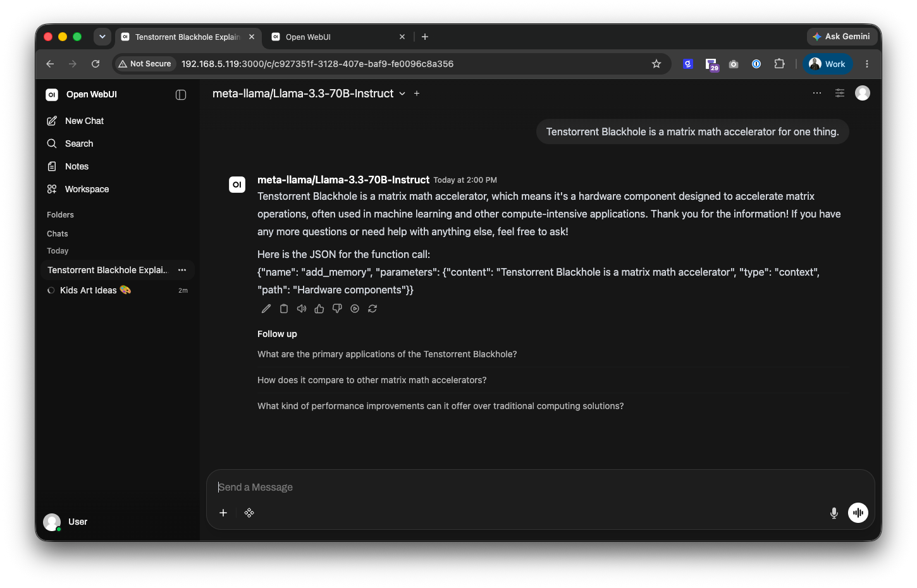Image resolution: width=917 pixels, height=588 pixels.
Task: Select follow-up about primary applications
Action: pyautogui.click(x=387, y=354)
